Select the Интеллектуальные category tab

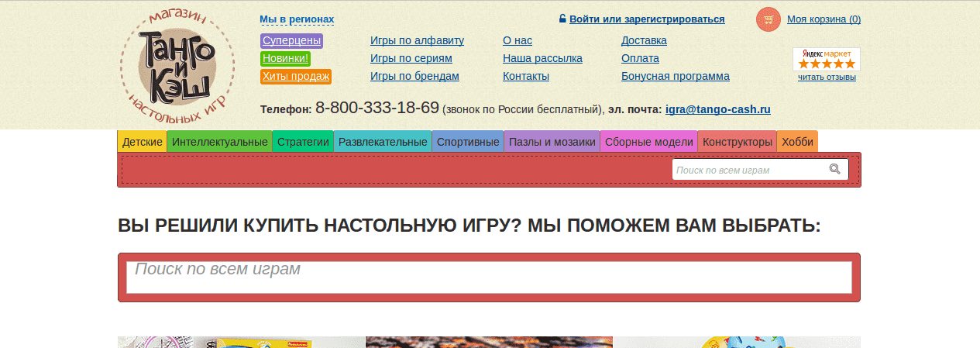(220, 142)
